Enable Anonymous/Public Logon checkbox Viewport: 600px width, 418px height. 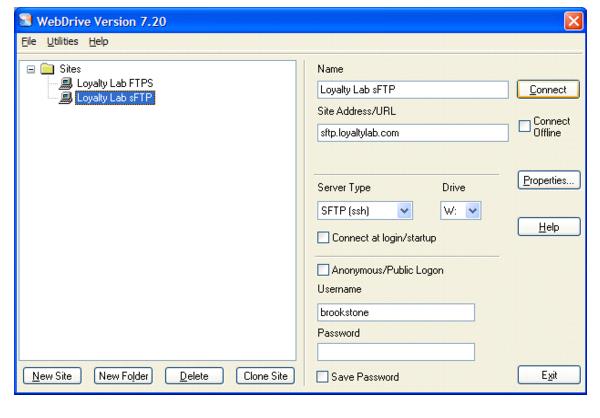(x=323, y=270)
